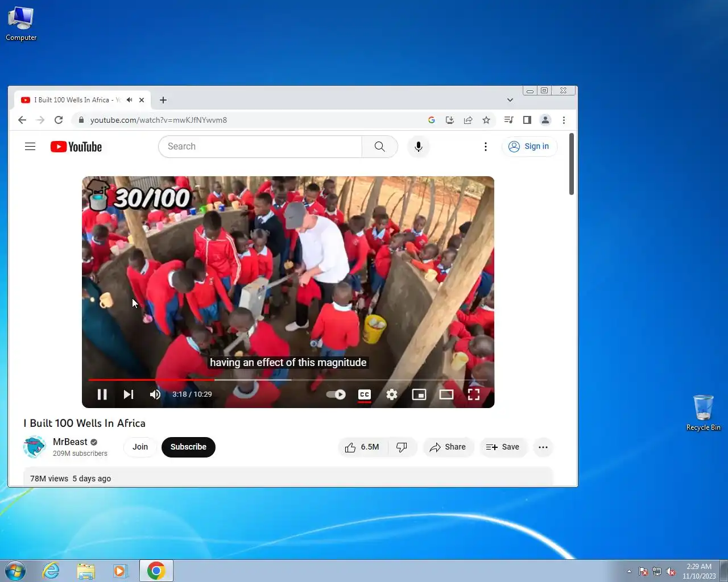Show hidden tray icons arrow

629,571
